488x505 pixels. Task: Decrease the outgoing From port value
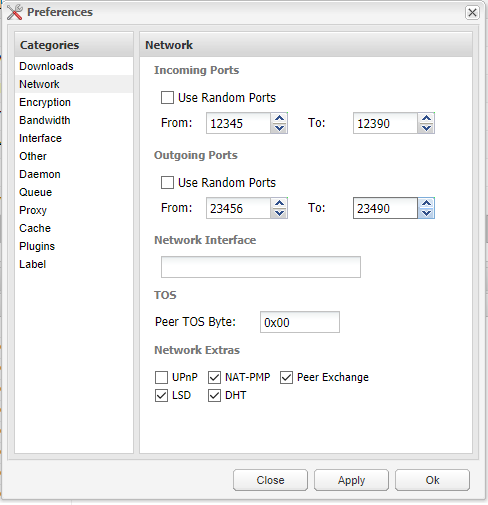point(279,213)
